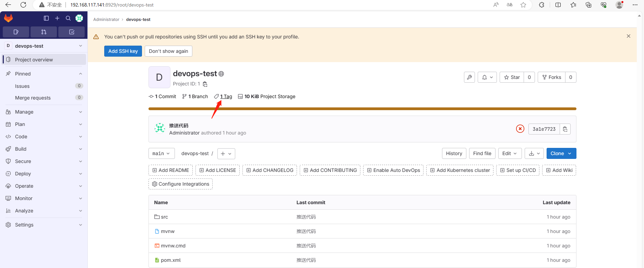Click the Forks button
Viewport: 644px width, 268px height.
click(x=552, y=77)
